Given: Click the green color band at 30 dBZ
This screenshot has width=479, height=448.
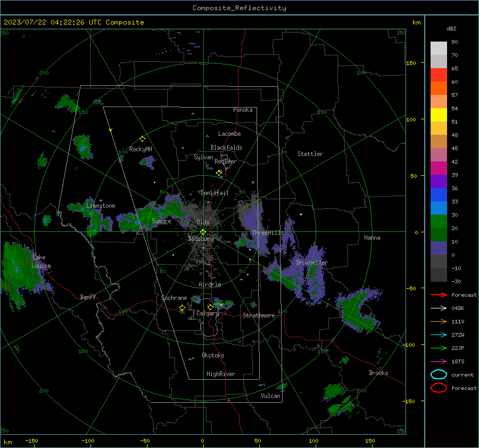Looking at the screenshot, I should tap(439, 221).
